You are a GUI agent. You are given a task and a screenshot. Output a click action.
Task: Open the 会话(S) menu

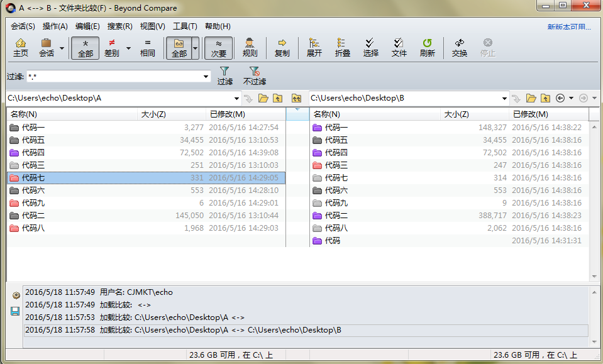23,26
